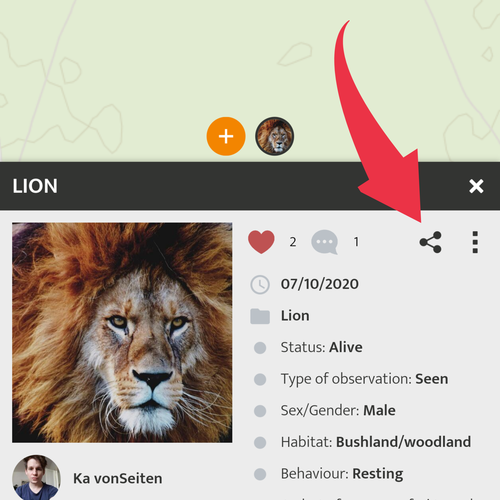Open the three-dot more options menu
The height and width of the screenshot is (500, 500).
[475, 242]
